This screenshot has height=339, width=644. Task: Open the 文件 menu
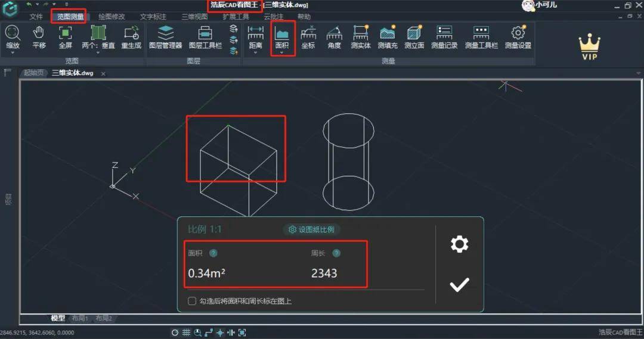coord(36,17)
